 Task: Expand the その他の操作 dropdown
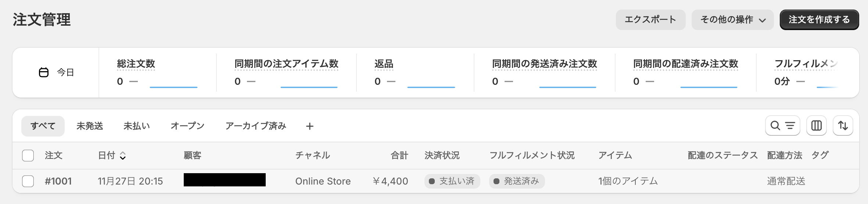[732, 20]
